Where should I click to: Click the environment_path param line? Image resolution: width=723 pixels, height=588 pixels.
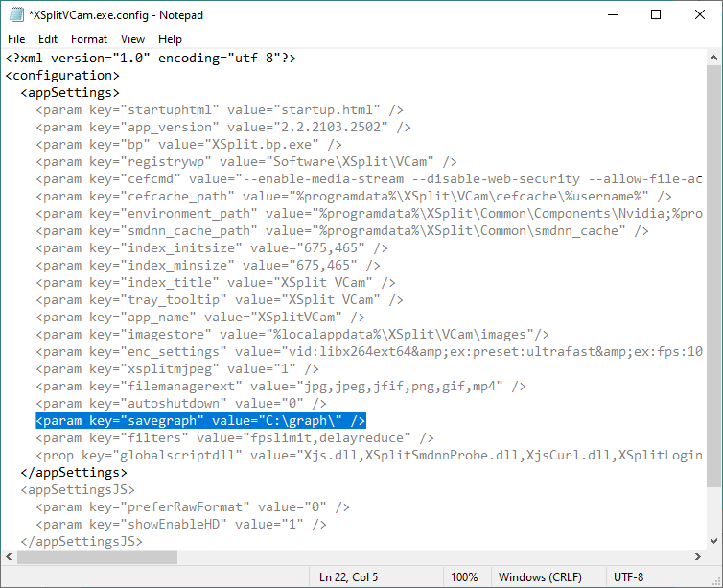(369, 214)
